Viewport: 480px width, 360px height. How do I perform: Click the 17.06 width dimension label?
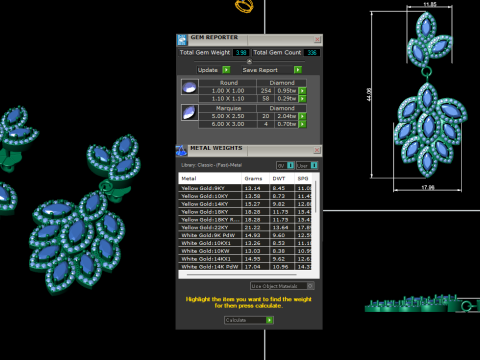[x=428, y=187]
